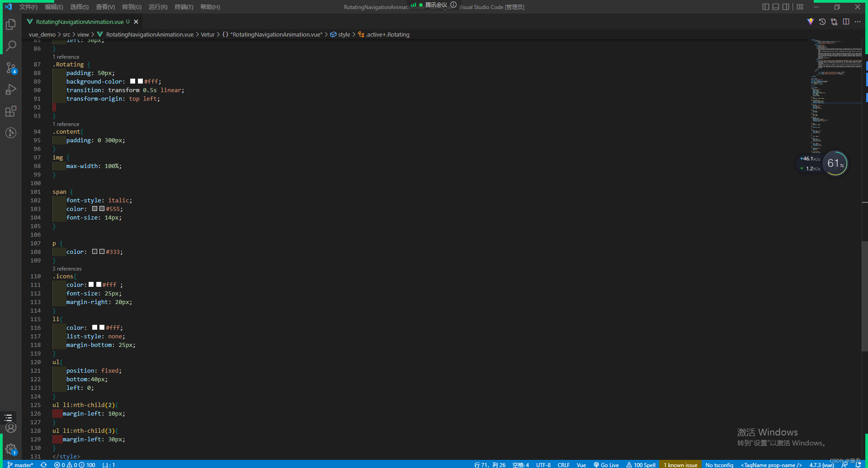Select the RotatingNavigationAnimation.vue editor tab
Viewport: 868px width, 468px height.
[79, 21]
